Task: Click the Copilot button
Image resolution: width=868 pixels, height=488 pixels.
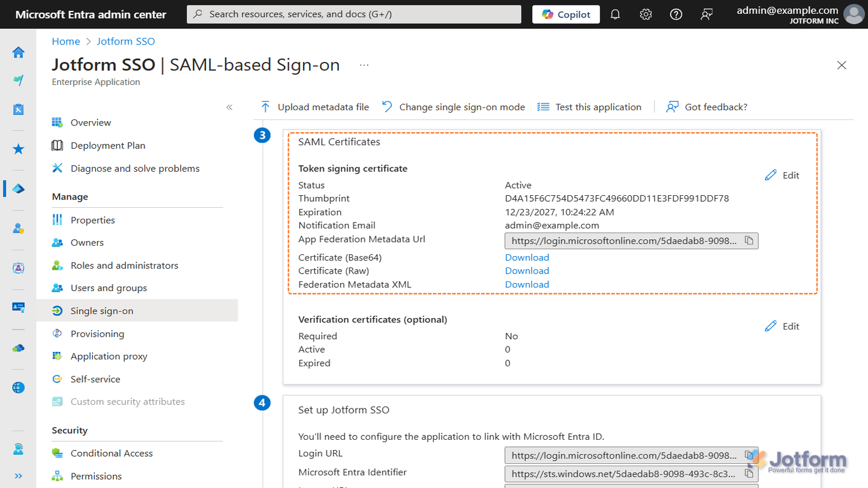Action: (566, 14)
